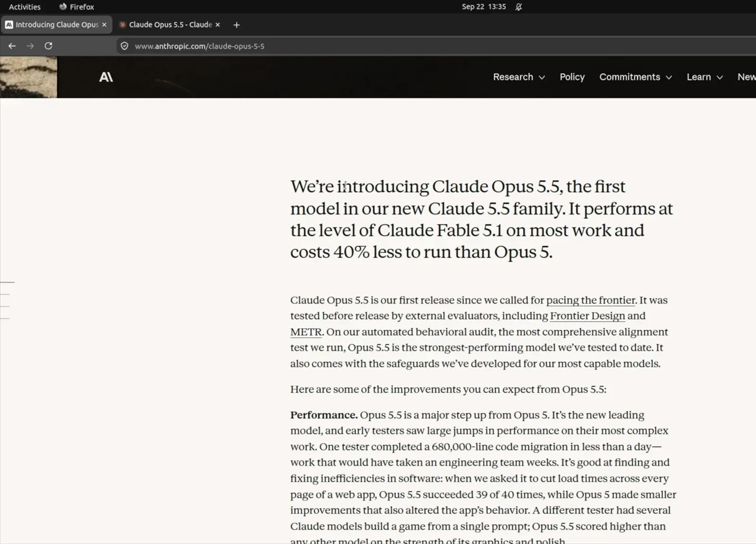Click the Sep 22 13:35 clock
This screenshot has height=544, width=756.
click(x=484, y=7)
